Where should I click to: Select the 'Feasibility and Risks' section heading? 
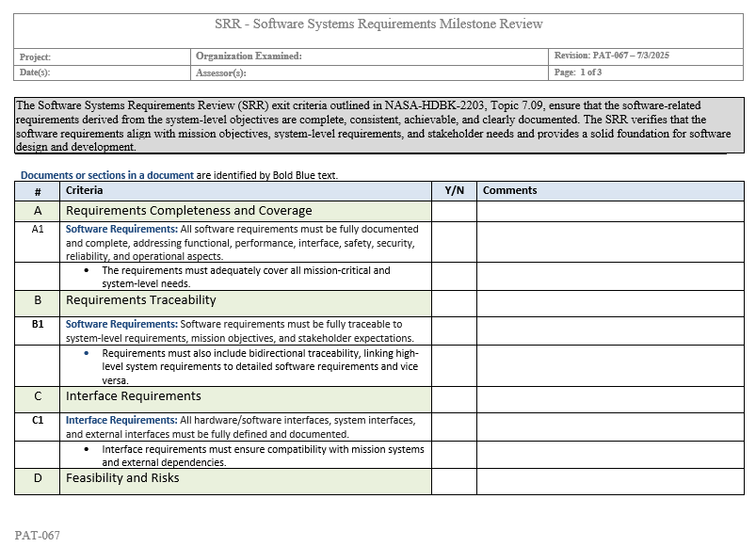122,478
